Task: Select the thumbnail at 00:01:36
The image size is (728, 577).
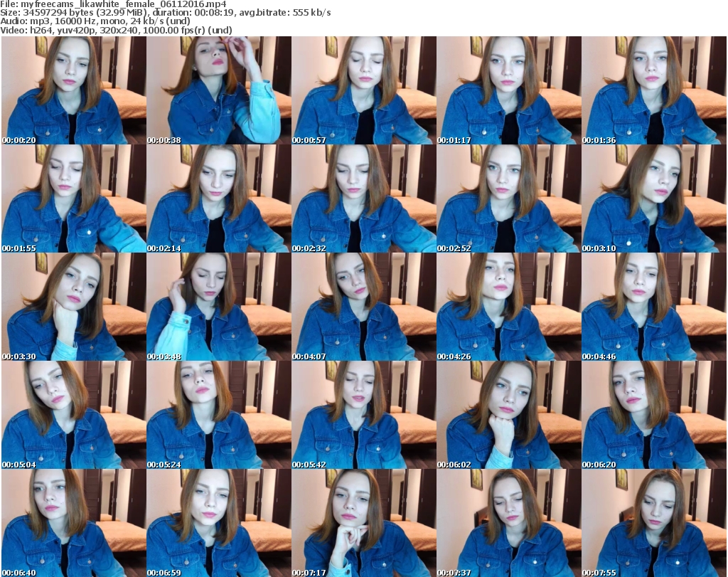Action: coord(654,90)
